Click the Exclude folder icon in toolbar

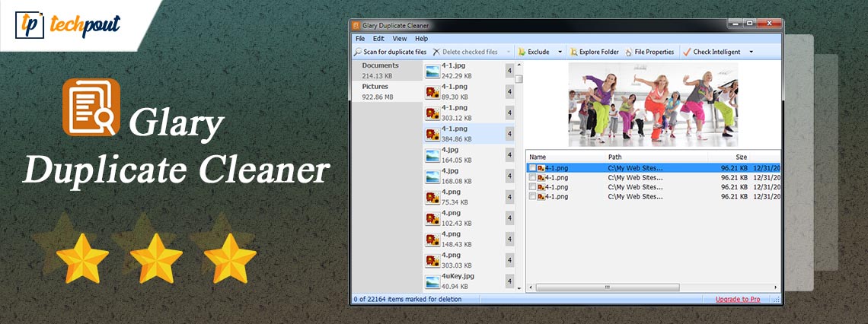522,52
